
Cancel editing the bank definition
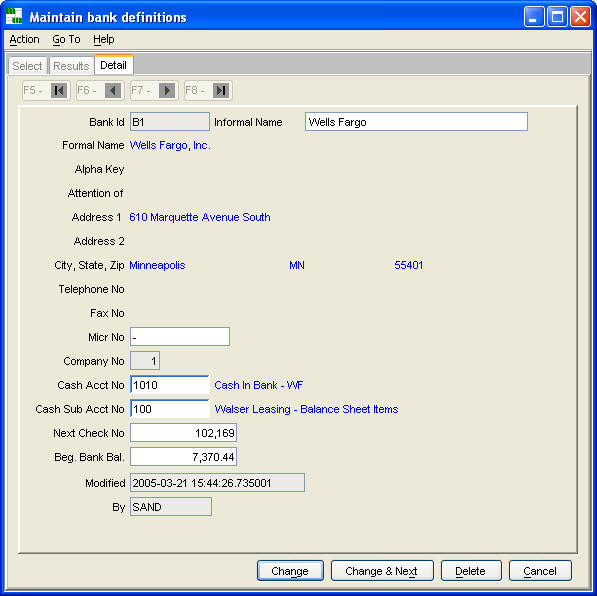540,570
